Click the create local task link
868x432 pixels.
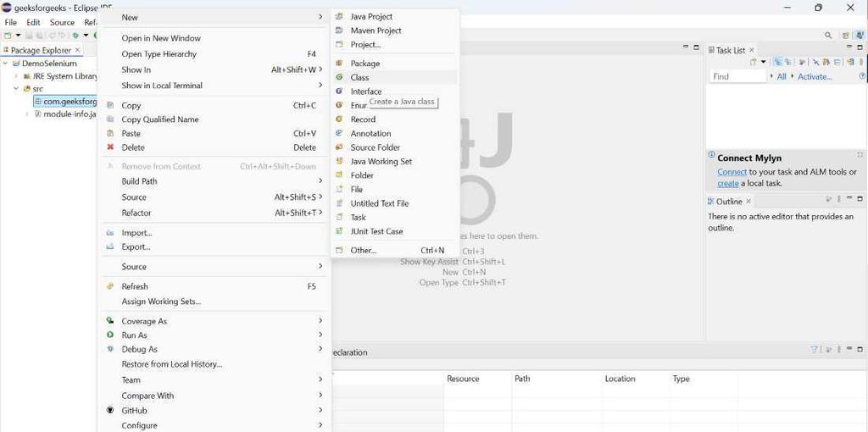728,183
